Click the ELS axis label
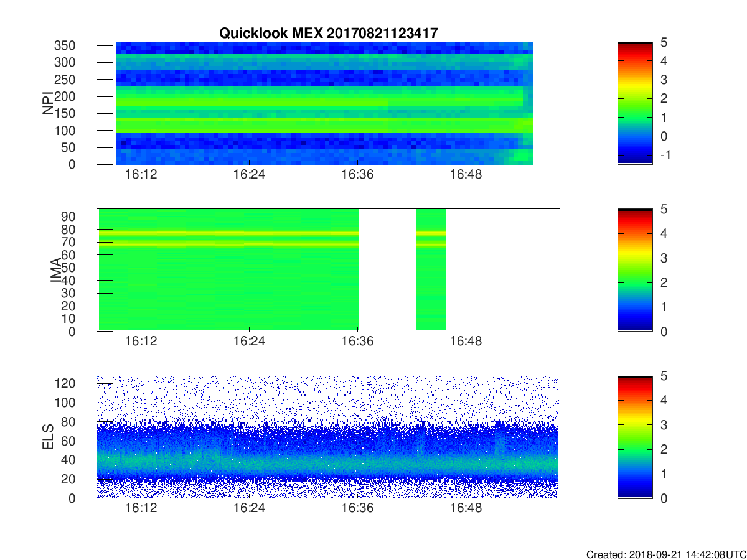 click(x=47, y=437)
